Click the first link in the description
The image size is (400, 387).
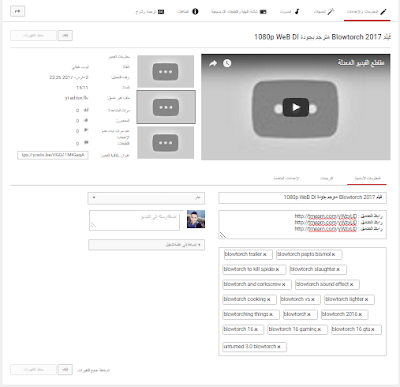[x=326, y=216]
